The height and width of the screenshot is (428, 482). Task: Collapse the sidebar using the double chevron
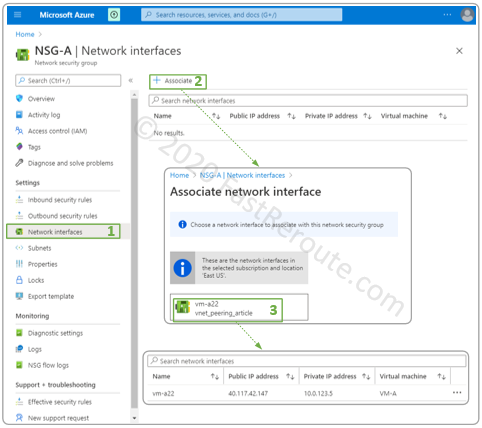[131, 80]
